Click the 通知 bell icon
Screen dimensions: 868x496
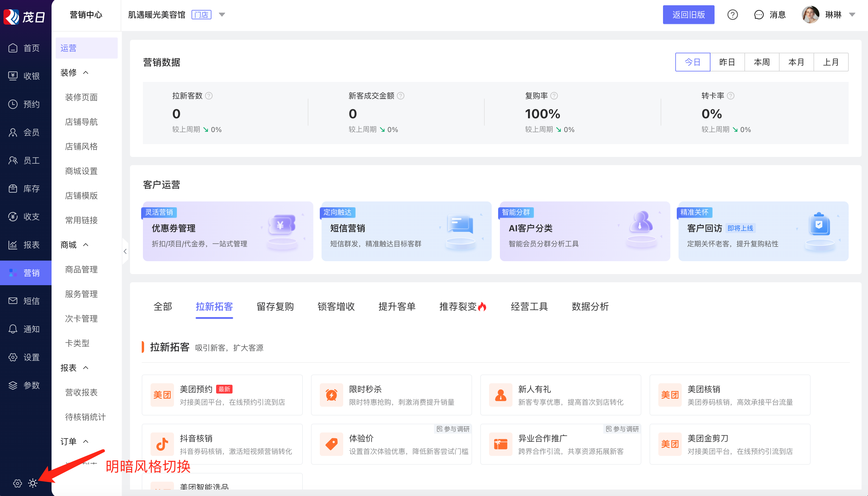(13, 329)
